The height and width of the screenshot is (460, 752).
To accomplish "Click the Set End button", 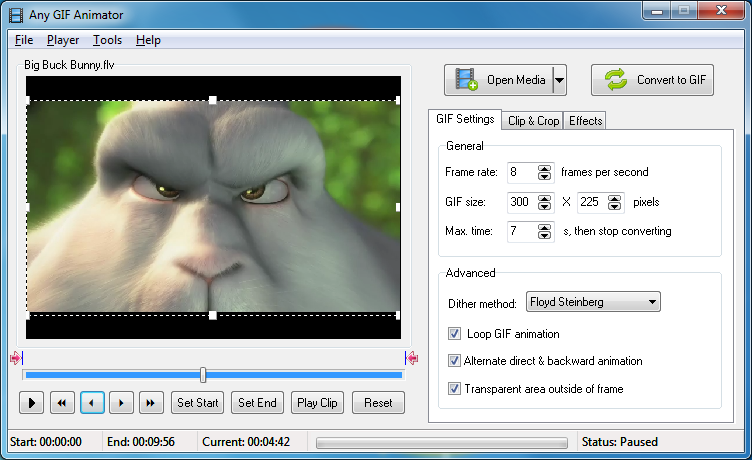I will pyautogui.click(x=258, y=403).
